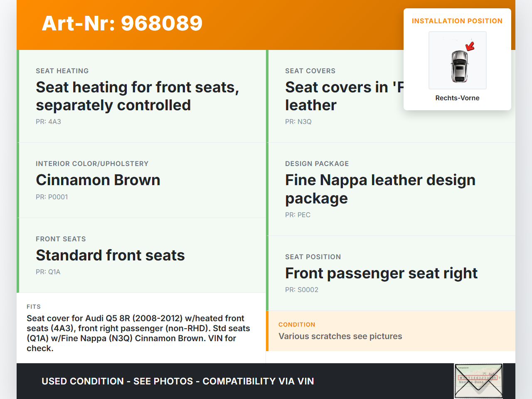Click the Art-Nr: 968089 title

tap(122, 23)
